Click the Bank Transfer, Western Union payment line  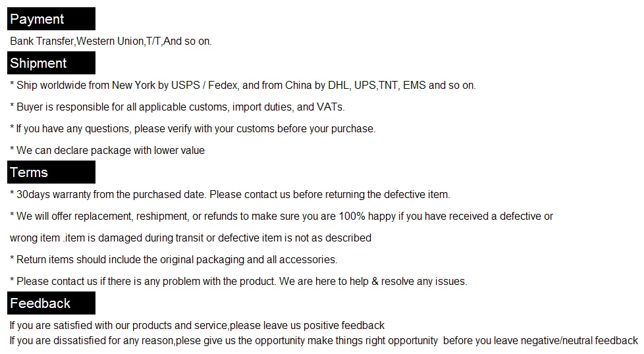pos(111,41)
